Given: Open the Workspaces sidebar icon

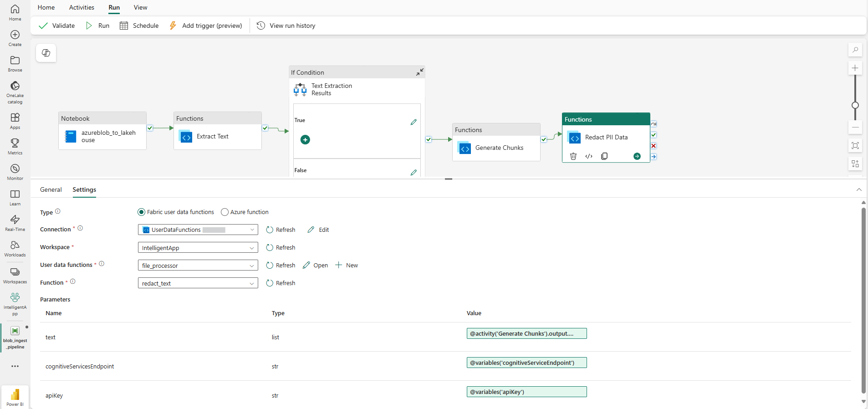Looking at the screenshot, I should [x=15, y=275].
